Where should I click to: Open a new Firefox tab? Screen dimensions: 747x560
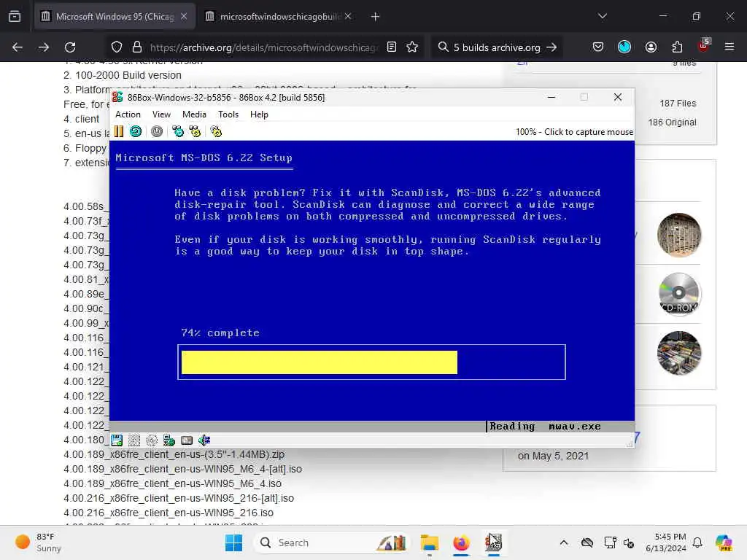click(x=376, y=17)
